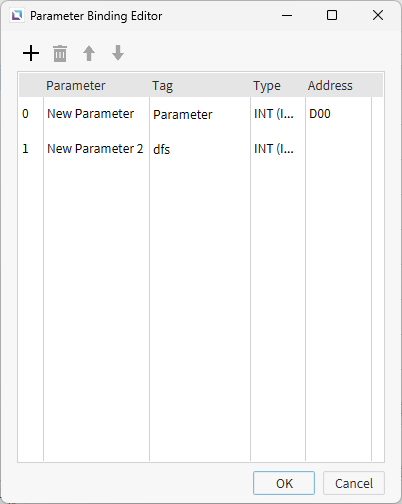Select the D00 address cell

tap(338, 114)
